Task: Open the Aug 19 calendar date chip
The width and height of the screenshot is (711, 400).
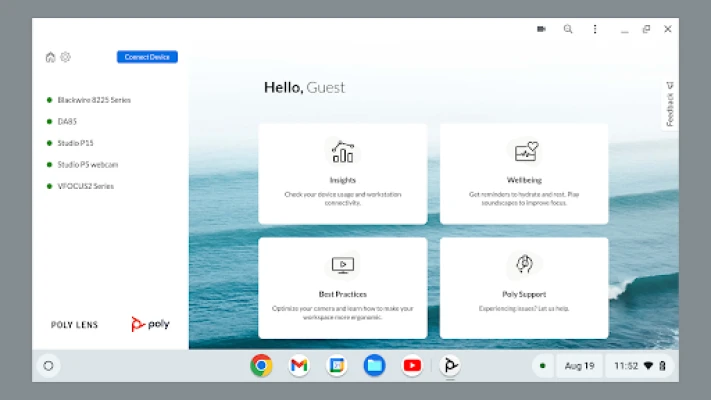Action: click(x=580, y=366)
